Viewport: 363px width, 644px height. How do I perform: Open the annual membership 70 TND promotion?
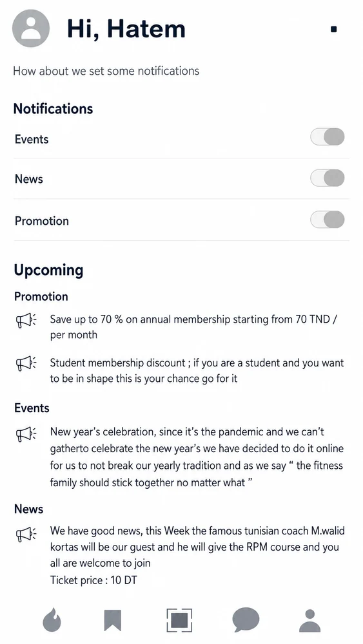pos(193,327)
